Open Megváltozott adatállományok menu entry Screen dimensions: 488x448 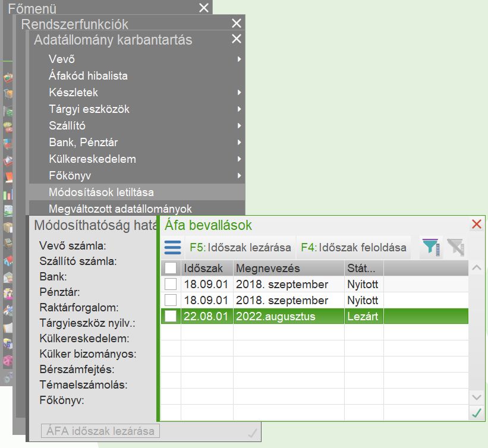[137, 208]
